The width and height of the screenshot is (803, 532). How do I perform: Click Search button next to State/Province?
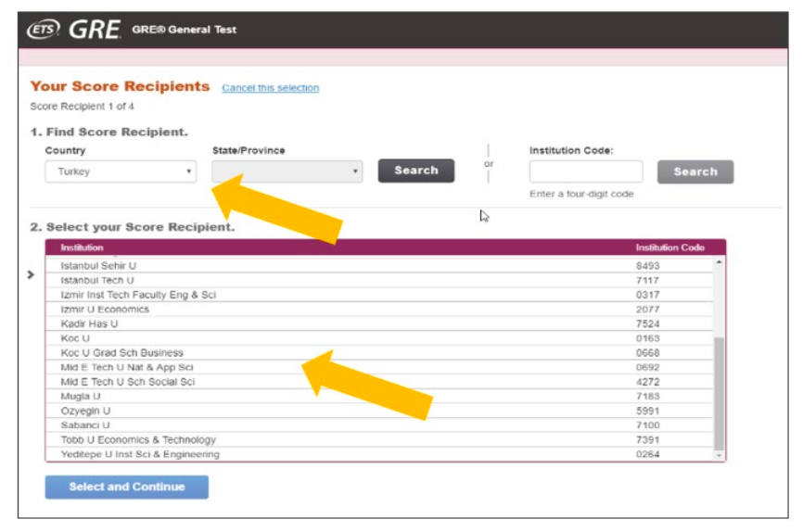click(x=415, y=171)
